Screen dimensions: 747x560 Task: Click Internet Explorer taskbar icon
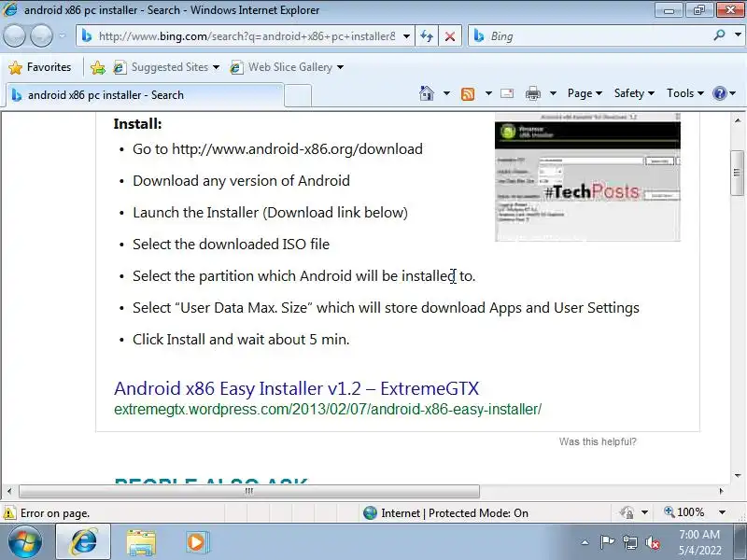click(84, 542)
